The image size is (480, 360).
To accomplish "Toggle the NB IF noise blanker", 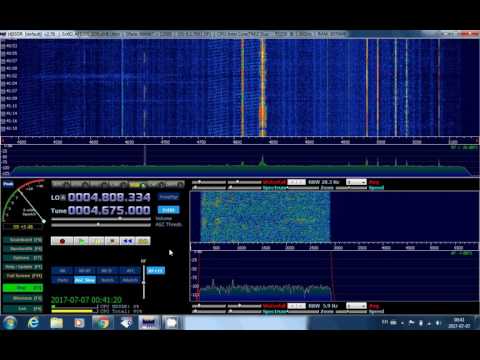I will point(107,271).
